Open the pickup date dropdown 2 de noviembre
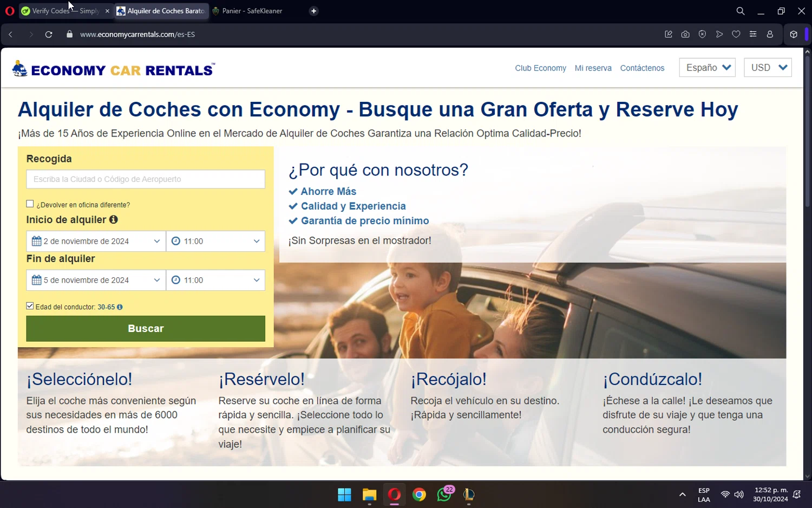This screenshot has height=508, width=812. click(x=96, y=241)
